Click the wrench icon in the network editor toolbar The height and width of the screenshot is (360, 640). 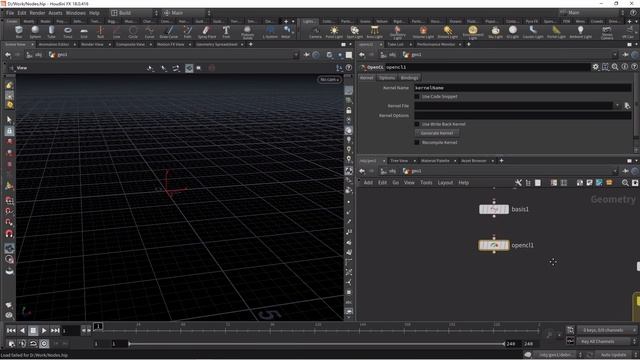click(518, 183)
